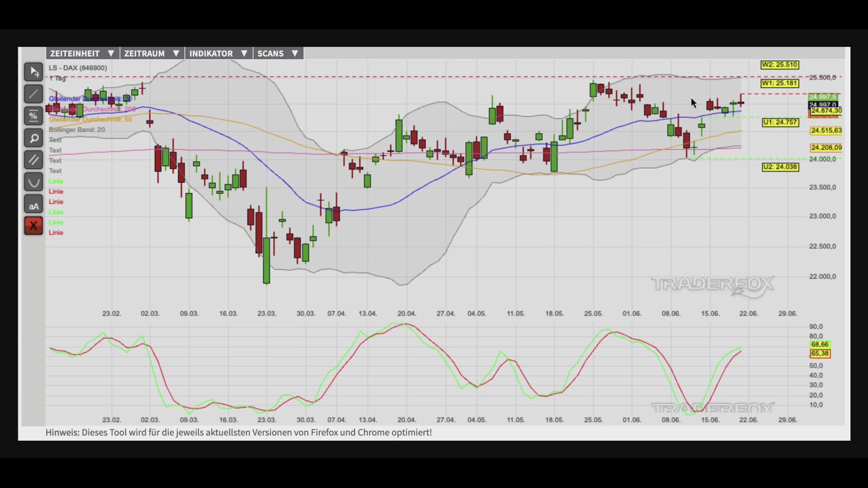Toggle the Bollinger Band: 20 legend entry
The width and height of the screenshot is (868, 488).
(77, 130)
